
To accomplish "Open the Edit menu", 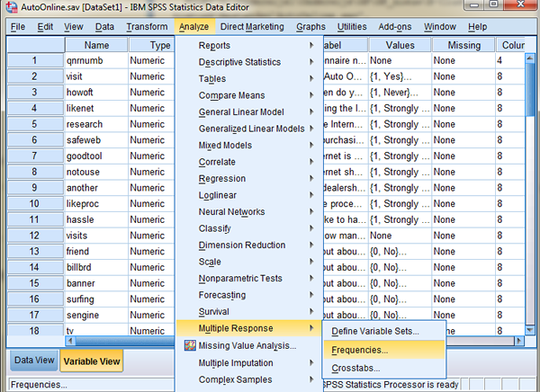I will pyautogui.click(x=45, y=26).
